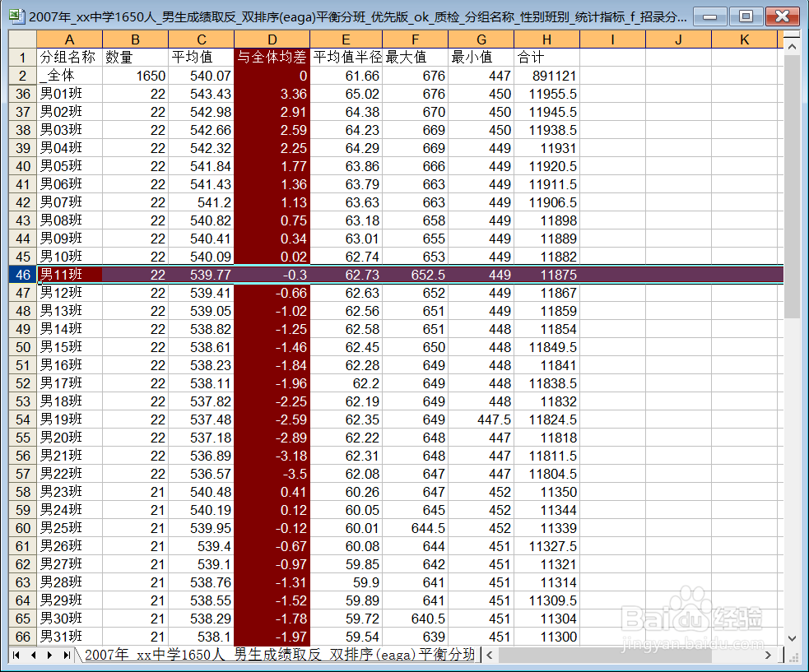809x672 pixels.
Task: Click difference value -0.66
Action: (272, 293)
